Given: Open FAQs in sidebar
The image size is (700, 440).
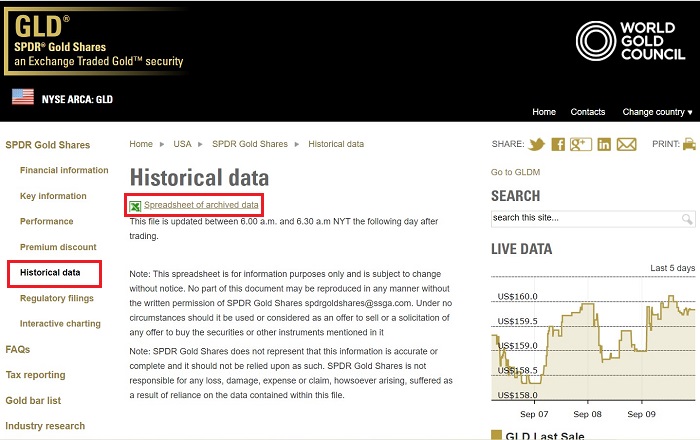Looking at the screenshot, I should click(17, 349).
